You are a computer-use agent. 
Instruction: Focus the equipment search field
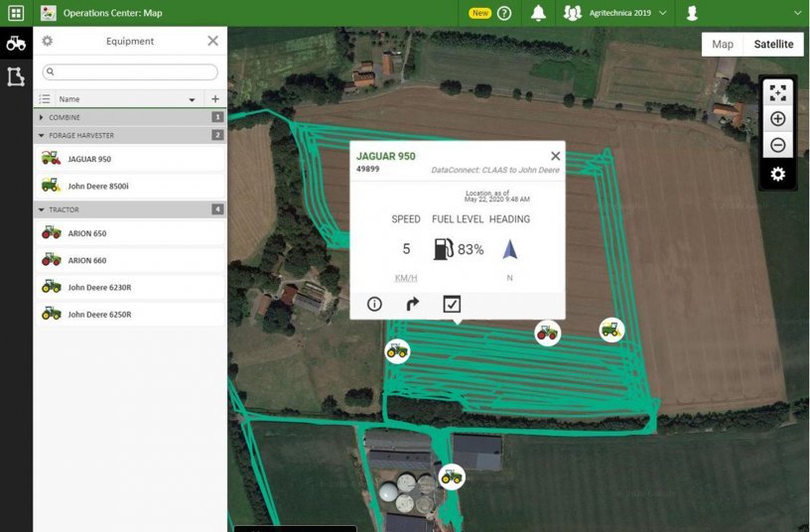pyautogui.click(x=130, y=71)
